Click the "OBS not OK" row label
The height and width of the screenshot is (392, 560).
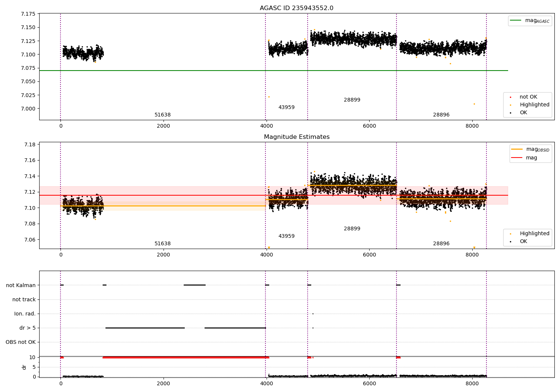[21, 342]
